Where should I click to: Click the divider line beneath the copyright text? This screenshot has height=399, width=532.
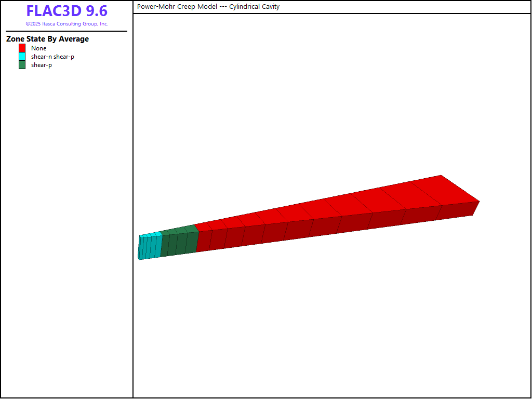tap(66, 31)
